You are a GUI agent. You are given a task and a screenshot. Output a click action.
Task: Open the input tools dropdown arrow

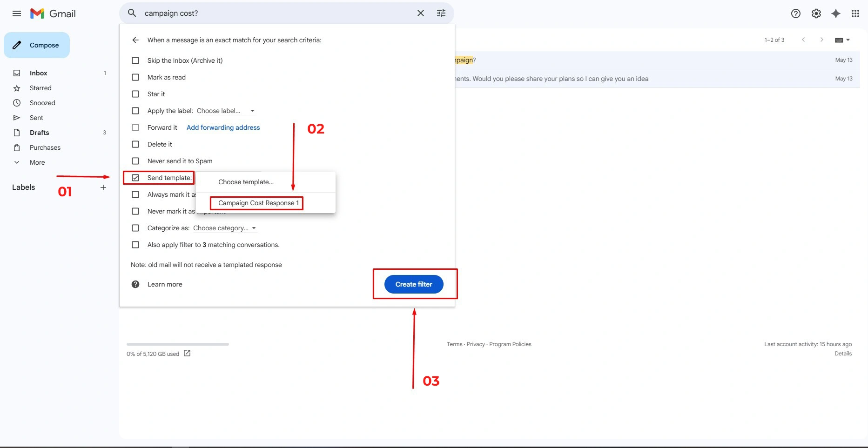(x=848, y=40)
